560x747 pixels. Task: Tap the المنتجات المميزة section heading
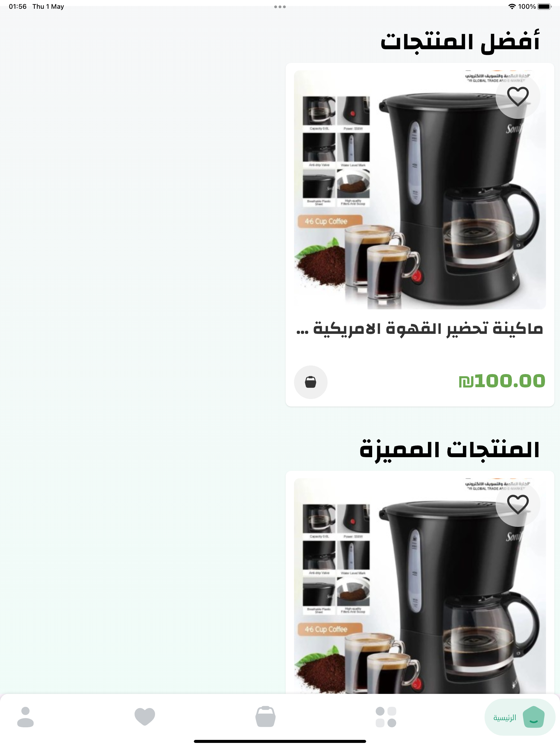(450, 450)
